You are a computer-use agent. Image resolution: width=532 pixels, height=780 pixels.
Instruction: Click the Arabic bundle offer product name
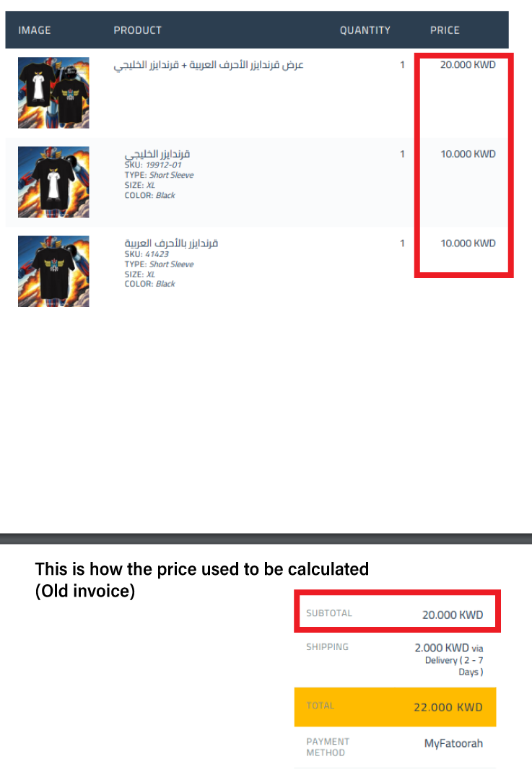coord(209,65)
